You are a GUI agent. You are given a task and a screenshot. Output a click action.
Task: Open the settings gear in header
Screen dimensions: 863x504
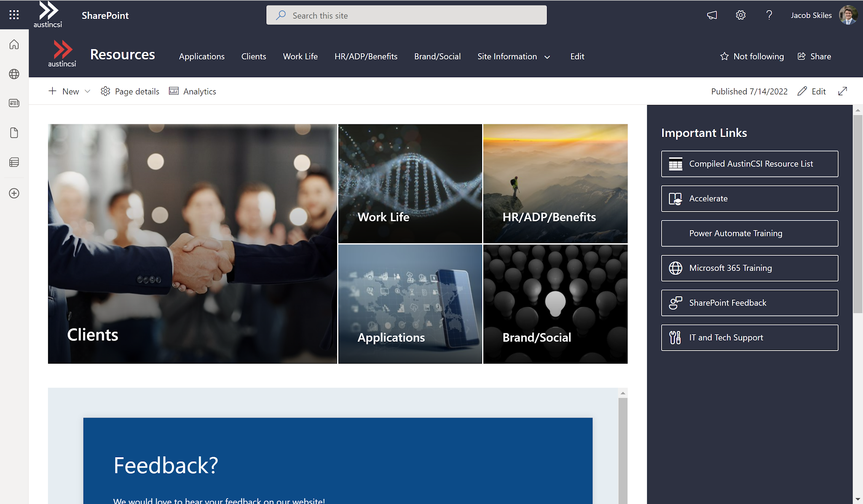tap(740, 15)
